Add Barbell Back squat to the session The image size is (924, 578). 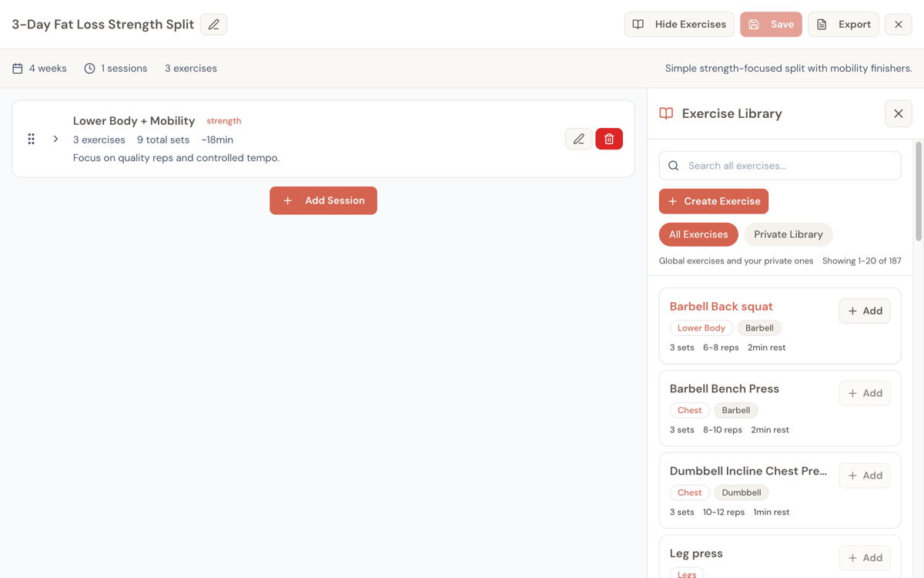pyautogui.click(x=864, y=311)
